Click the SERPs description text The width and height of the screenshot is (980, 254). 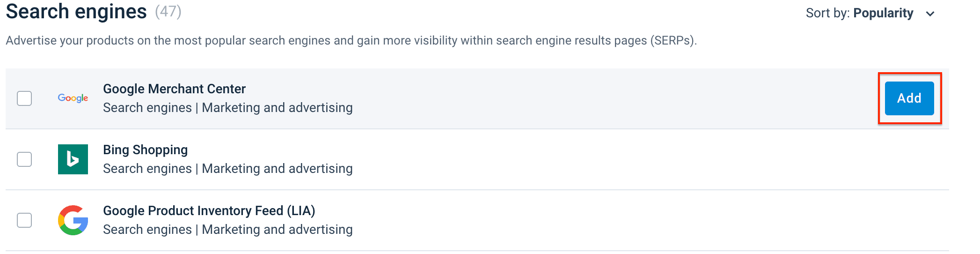[351, 41]
